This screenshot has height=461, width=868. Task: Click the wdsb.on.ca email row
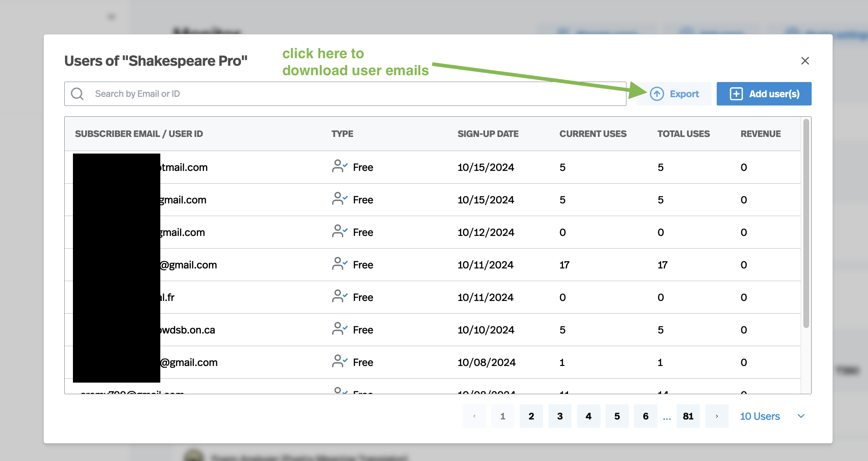pos(433,330)
